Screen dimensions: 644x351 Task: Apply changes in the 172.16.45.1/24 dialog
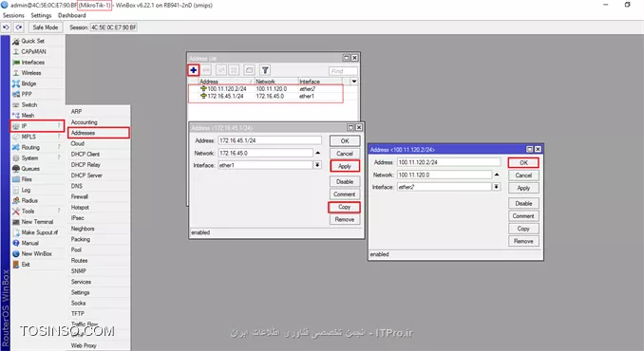tap(345, 166)
